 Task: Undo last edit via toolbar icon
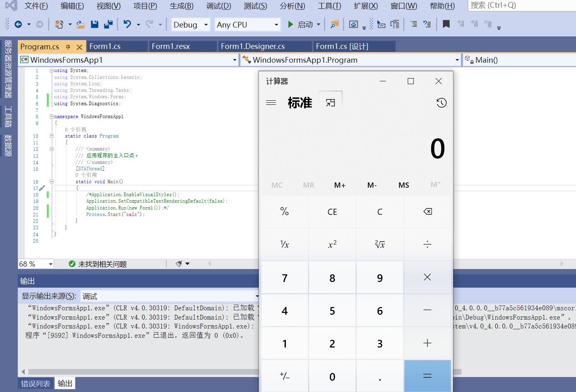click(128, 24)
